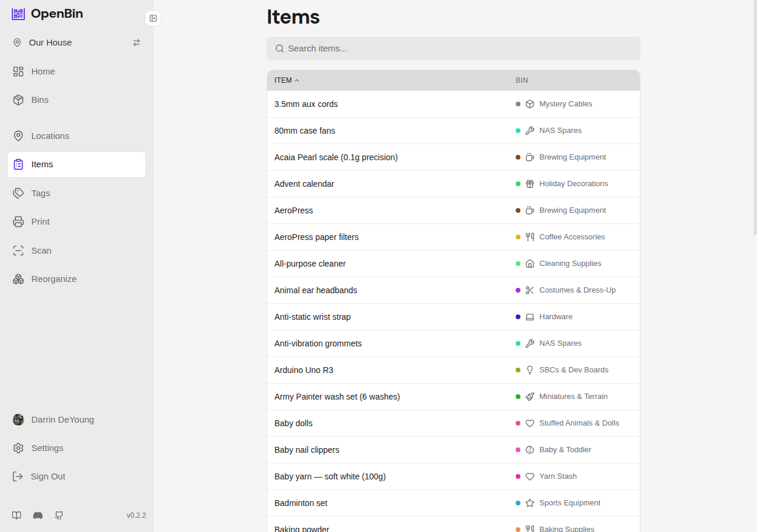Screen dimensions: 757x532
Task: Toggle the ITEM column sort order
Action: pyautogui.click(x=286, y=80)
